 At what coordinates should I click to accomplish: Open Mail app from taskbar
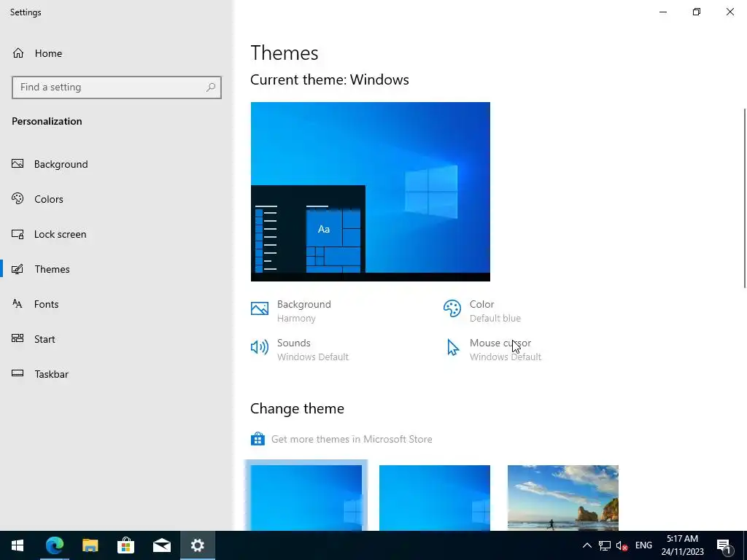pos(161,545)
